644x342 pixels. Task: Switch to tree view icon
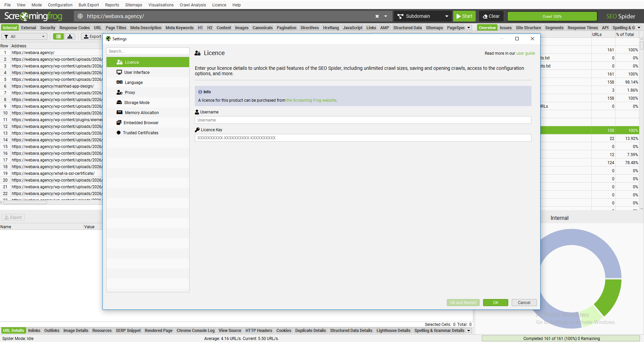click(x=70, y=37)
